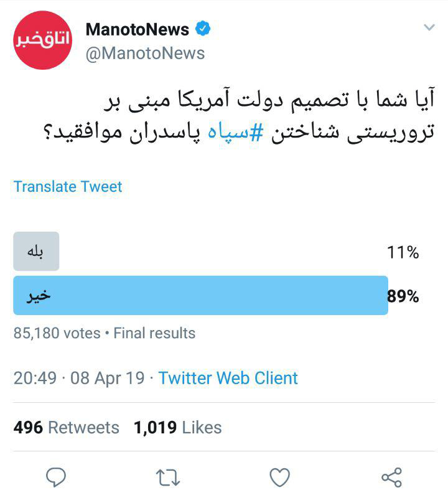Image resolution: width=448 pixels, height=500 pixels.
Task: Like the tweet with the heart icon
Action: coord(280,477)
